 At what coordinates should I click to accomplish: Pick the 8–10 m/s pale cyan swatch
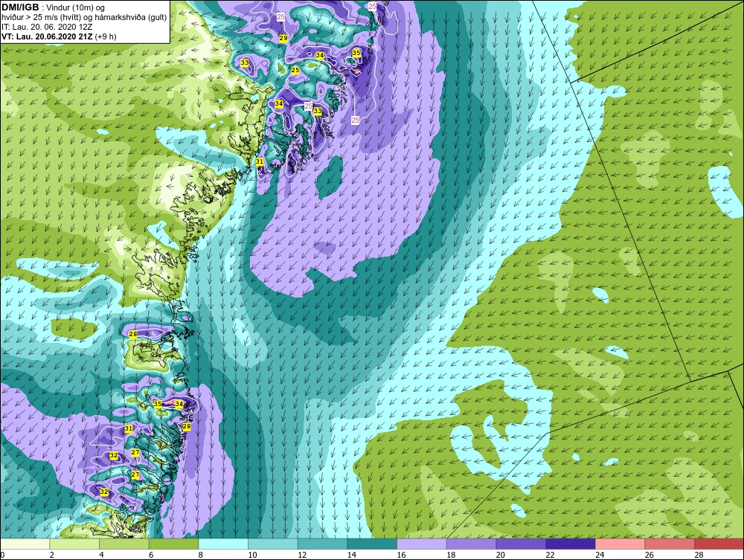tap(223, 544)
